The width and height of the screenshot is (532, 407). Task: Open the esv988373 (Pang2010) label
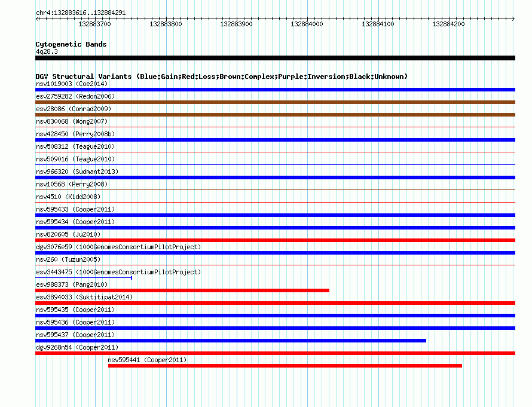[x=72, y=284]
